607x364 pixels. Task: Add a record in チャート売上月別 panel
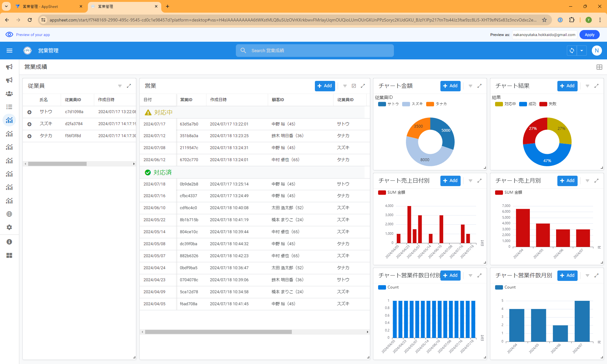(x=567, y=181)
